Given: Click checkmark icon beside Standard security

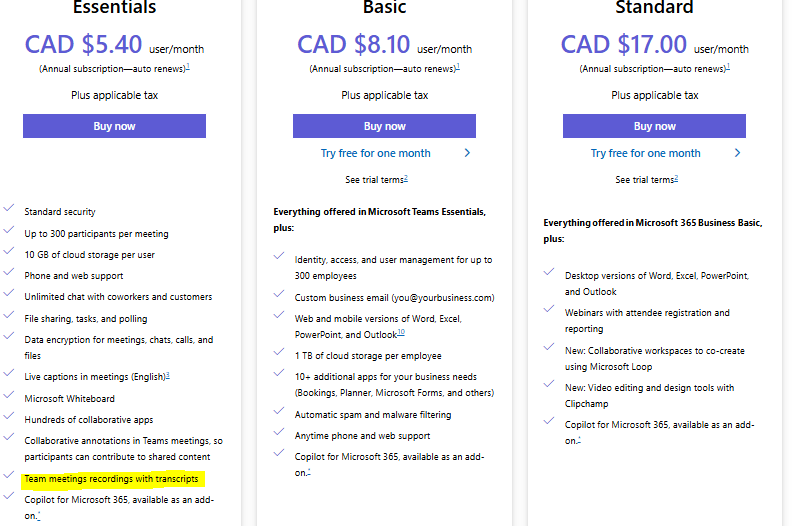Looking at the screenshot, I should (x=9, y=208).
